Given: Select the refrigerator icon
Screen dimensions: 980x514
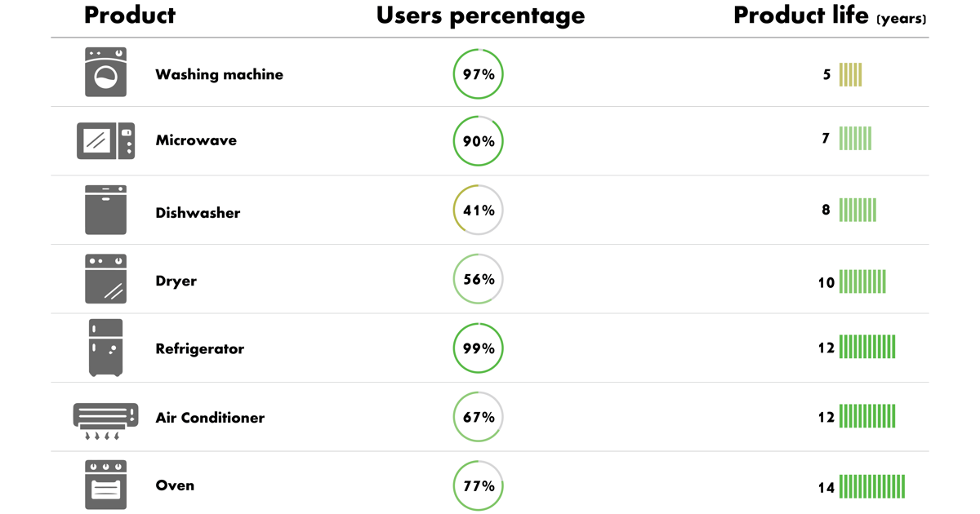Looking at the screenshot, I should point(105,348).
